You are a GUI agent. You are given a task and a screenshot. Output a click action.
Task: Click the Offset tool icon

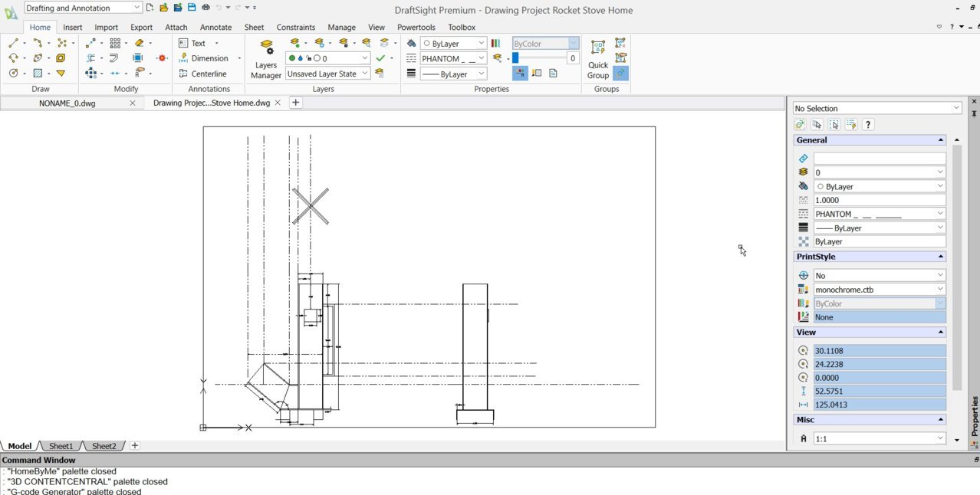(114, 58)
